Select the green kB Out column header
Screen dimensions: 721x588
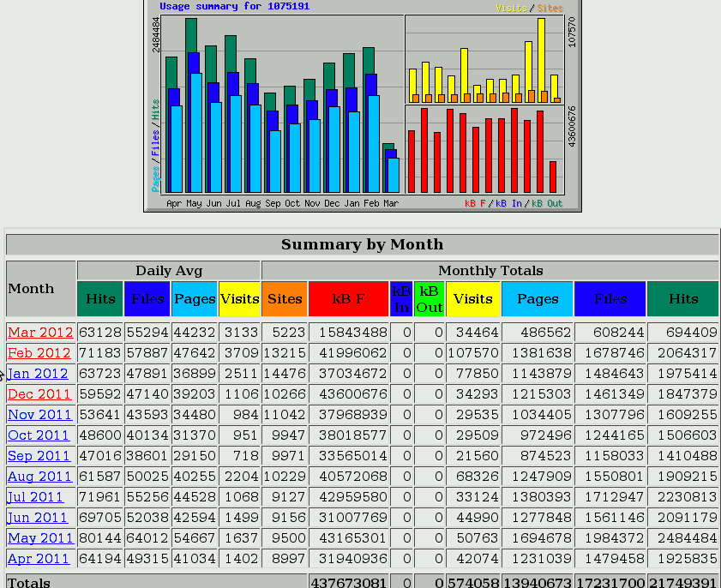click(429, 299)
